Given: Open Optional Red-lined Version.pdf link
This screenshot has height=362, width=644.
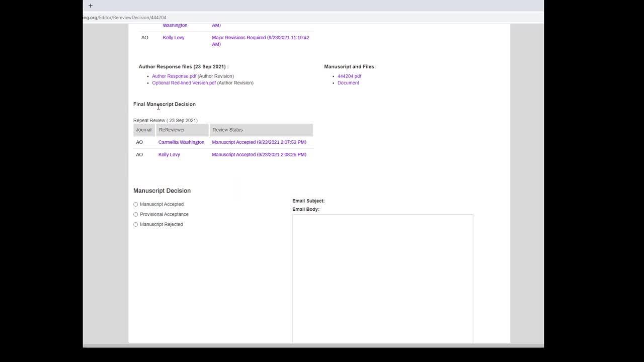Looking at the screenshot, I should point(184,83).
